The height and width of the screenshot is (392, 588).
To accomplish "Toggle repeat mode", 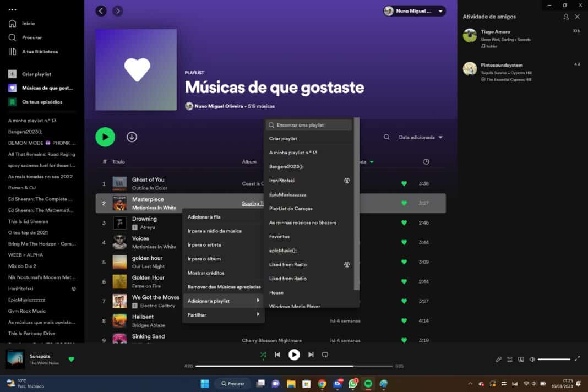I will click(x=325, y=355).
